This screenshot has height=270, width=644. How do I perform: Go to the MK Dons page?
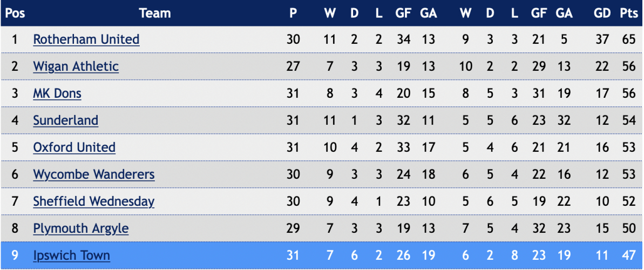(x=57, y=93)
